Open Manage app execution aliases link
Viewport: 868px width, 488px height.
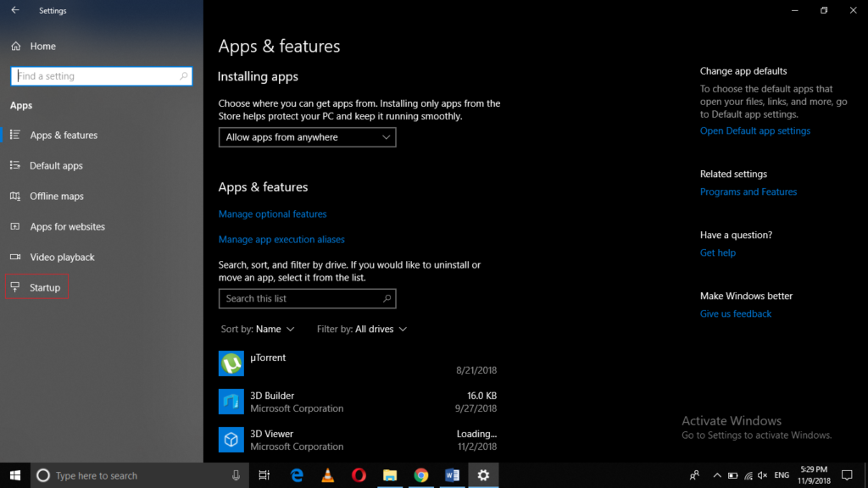coord(281,240)
